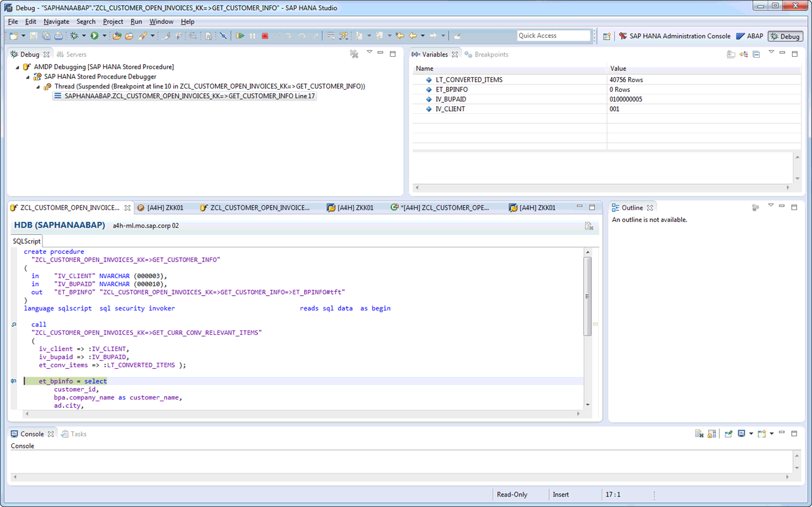Click the green Resume debugging icon
This screenshot has height=507, width=812.
tap(240, 36)
